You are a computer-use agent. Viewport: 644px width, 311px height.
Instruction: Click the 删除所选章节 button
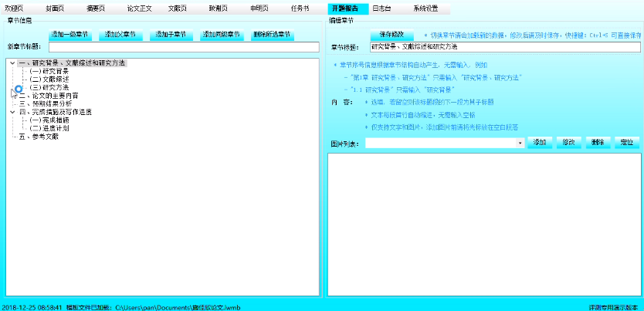tap(273, 35)
